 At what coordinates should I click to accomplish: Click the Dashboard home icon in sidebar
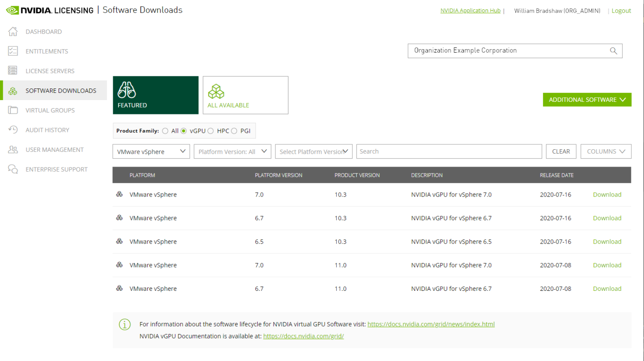(x=13, y=32)
